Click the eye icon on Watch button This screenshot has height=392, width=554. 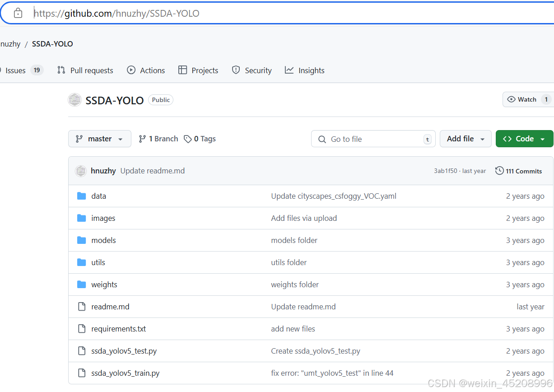[x=511, y=99]
